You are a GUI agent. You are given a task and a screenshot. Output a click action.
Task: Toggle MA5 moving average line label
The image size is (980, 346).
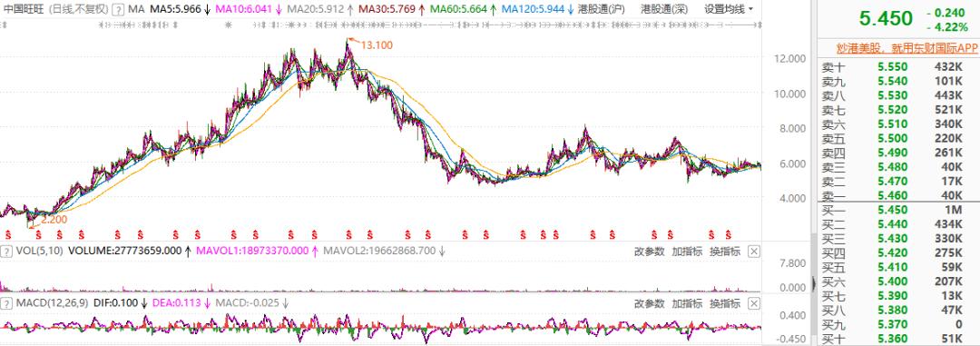tap(176, 9)
